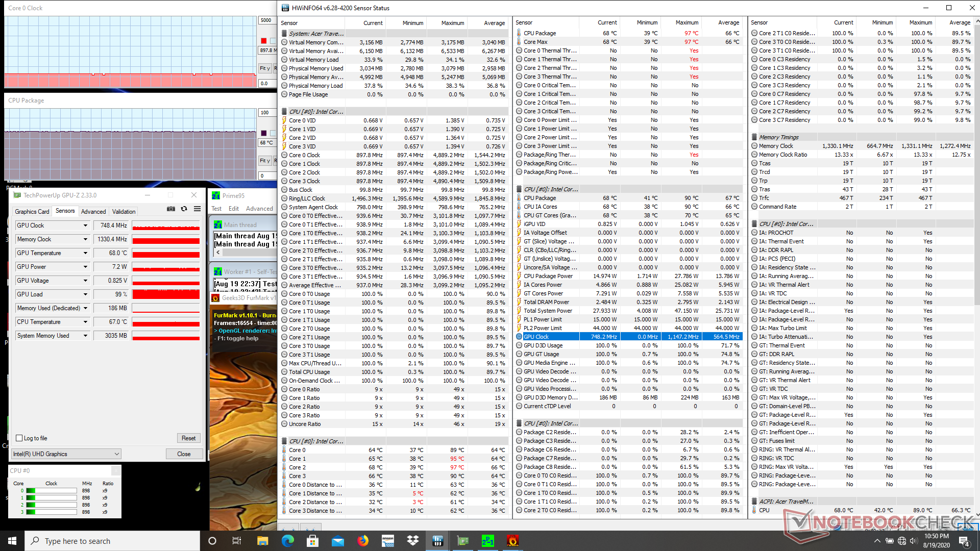
Task: Click the GPU-Z Close button
Action: (184, 454)
